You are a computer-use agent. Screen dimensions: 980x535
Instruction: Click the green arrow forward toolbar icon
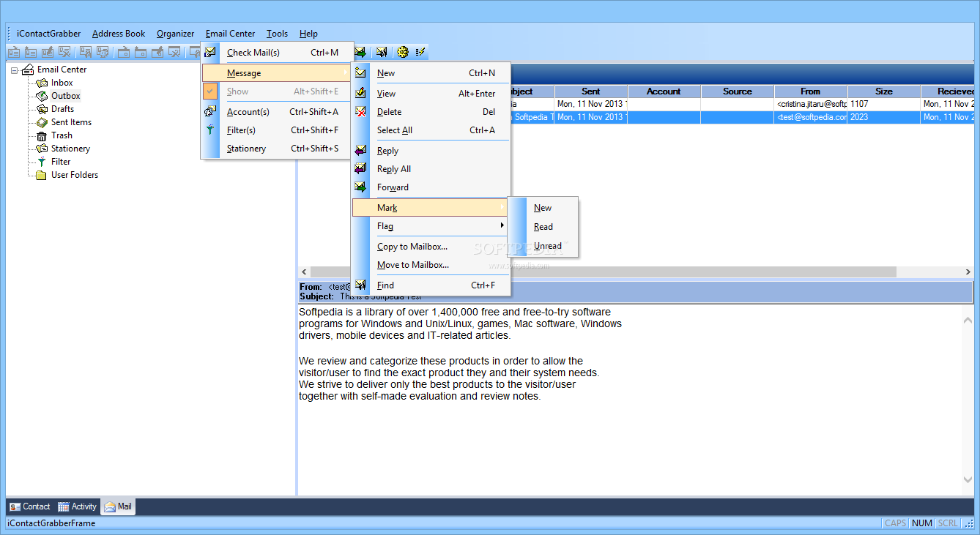pos(360,52)
